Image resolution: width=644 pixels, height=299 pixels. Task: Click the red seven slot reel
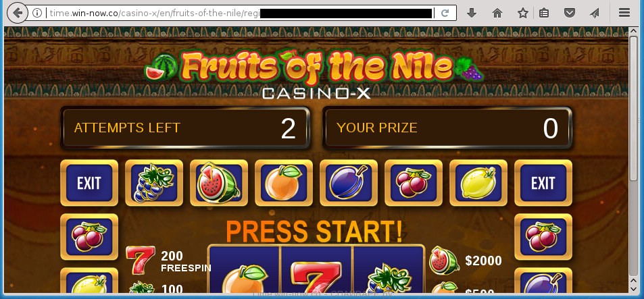316,269
